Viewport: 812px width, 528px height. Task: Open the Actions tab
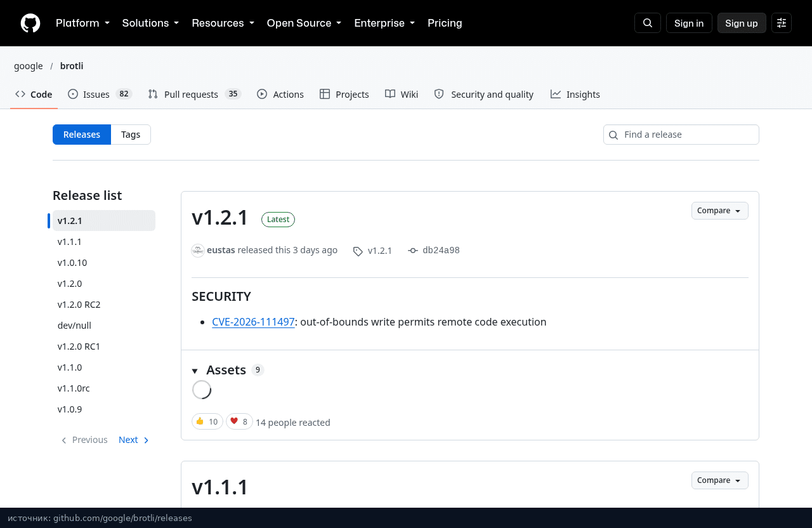pos(280,94)
